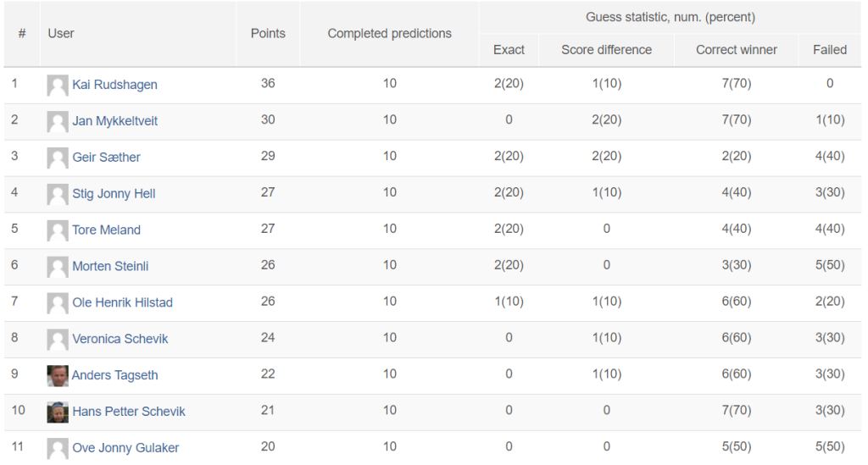Click Morten Steinli's avatar placeholder
The height and width of the screenshot is (465, 868).
[x=58, y=267]
